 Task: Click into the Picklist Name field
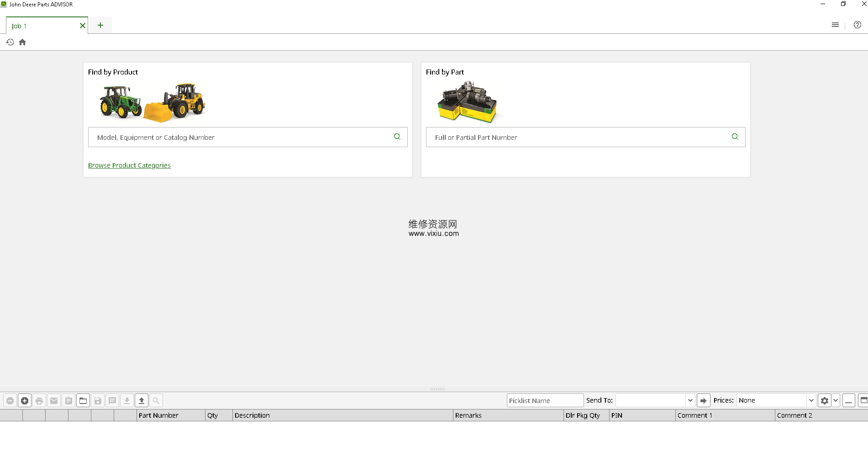[545, 400]
